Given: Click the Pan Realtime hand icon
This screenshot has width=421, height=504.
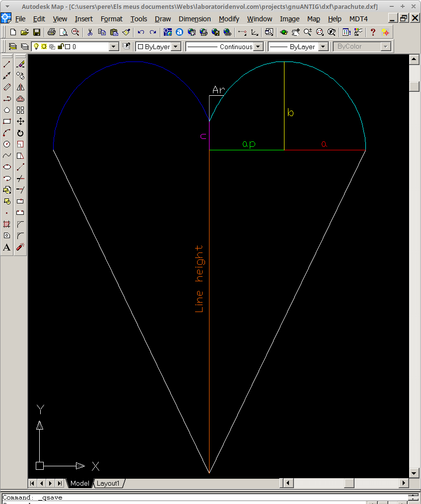Looking at the screenshot, I should click(x=295, y=32).
